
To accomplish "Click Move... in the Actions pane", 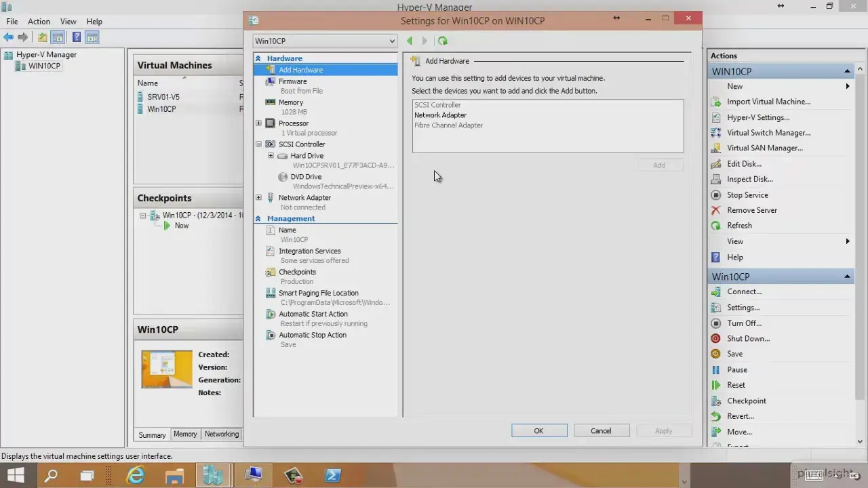I will 739,432.
